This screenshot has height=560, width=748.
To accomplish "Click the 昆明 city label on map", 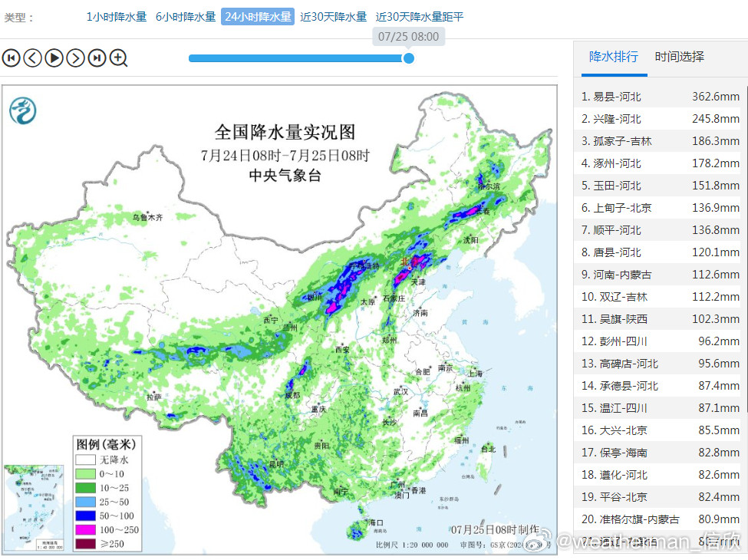I will click(276, 464).
